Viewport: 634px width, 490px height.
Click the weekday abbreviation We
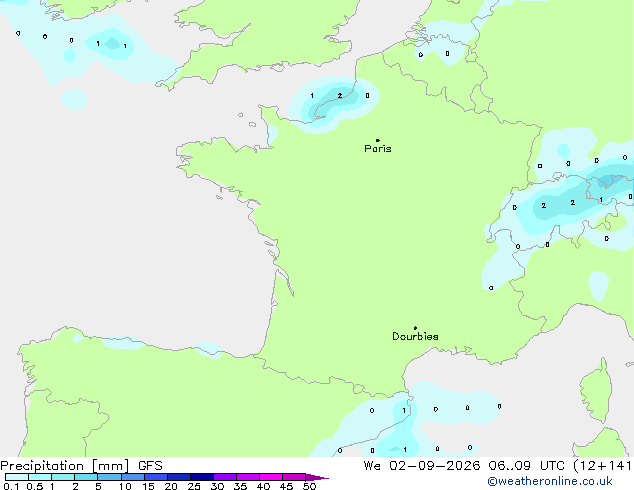pos(372,466)
